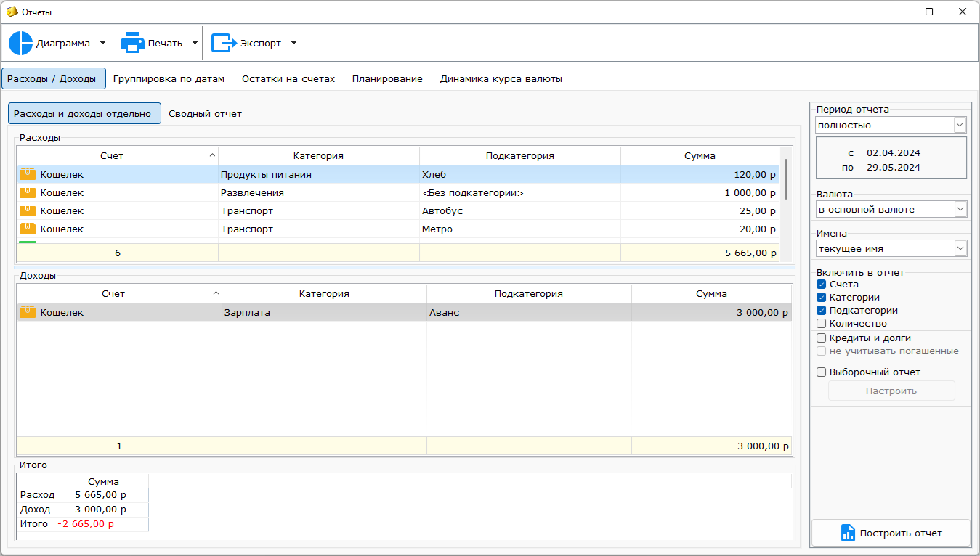
Task: Expand the Имена combo box
Action: [960, 248]
